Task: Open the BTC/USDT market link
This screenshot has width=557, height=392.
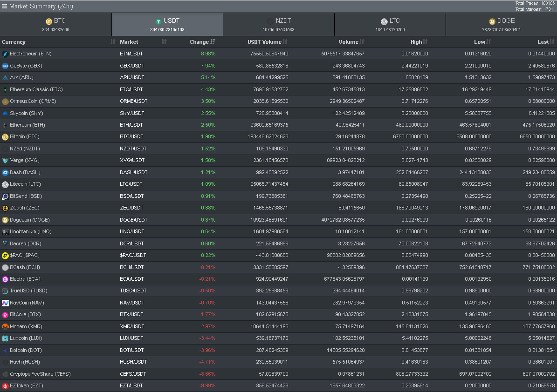Action: pos(131,136)
